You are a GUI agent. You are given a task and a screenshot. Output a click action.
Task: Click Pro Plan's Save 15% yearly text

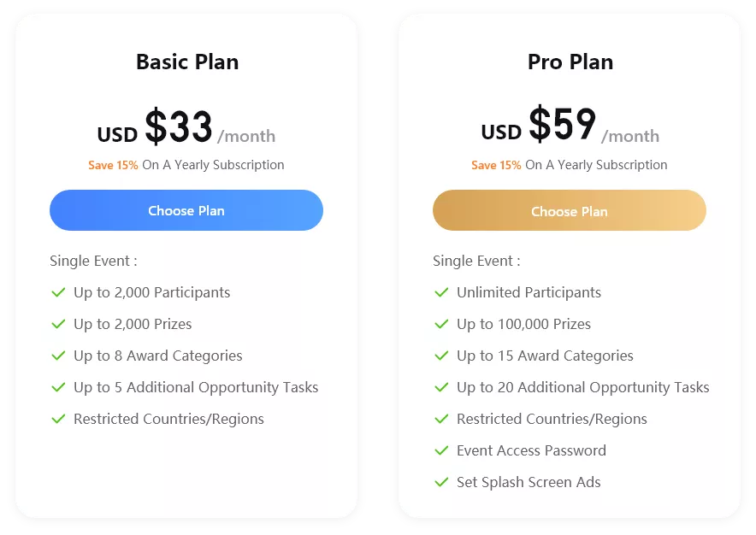tap(570, 165)
